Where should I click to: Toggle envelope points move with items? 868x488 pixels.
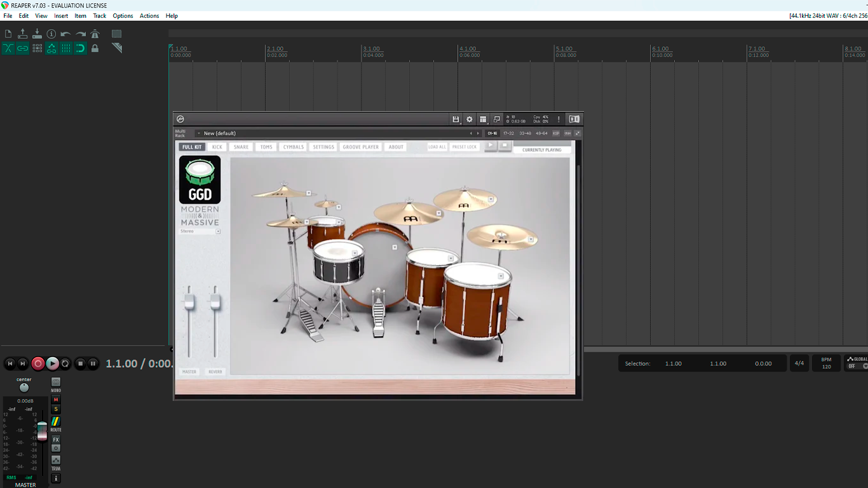click(x=51, y=48)
